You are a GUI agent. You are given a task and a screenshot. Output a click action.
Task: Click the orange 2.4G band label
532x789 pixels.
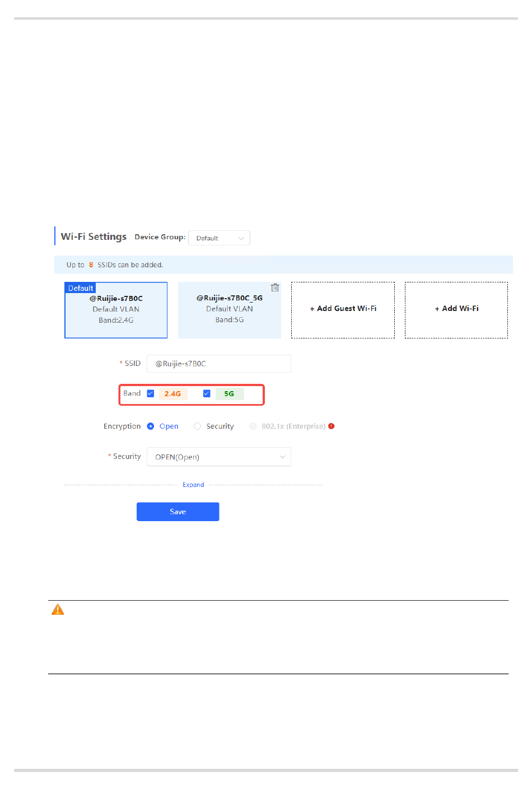click(x=172, y=394)
